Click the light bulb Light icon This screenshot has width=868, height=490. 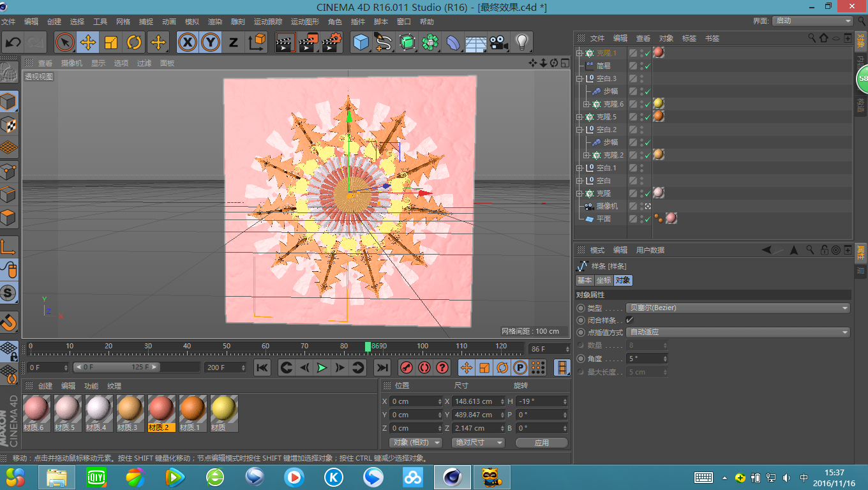click(x=522, y=43)
